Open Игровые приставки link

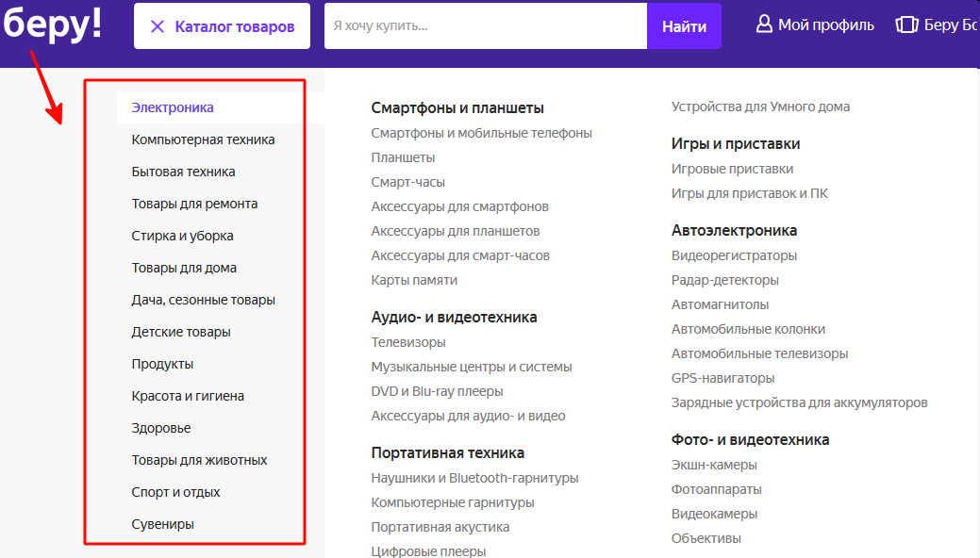(733, 169)
